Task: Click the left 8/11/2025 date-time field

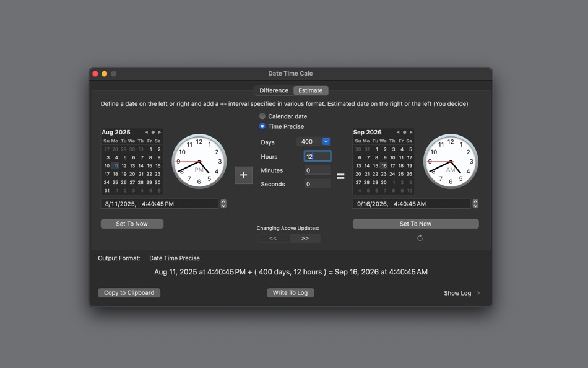Action: (x=160, y=204)
